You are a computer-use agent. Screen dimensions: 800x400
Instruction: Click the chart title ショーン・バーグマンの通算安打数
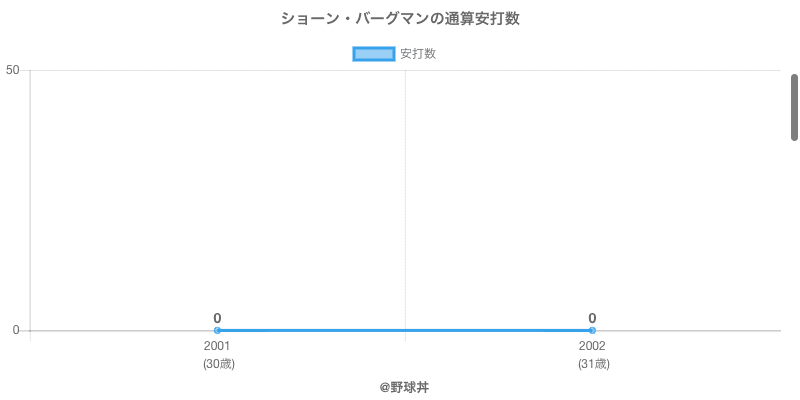coord(400,19)
